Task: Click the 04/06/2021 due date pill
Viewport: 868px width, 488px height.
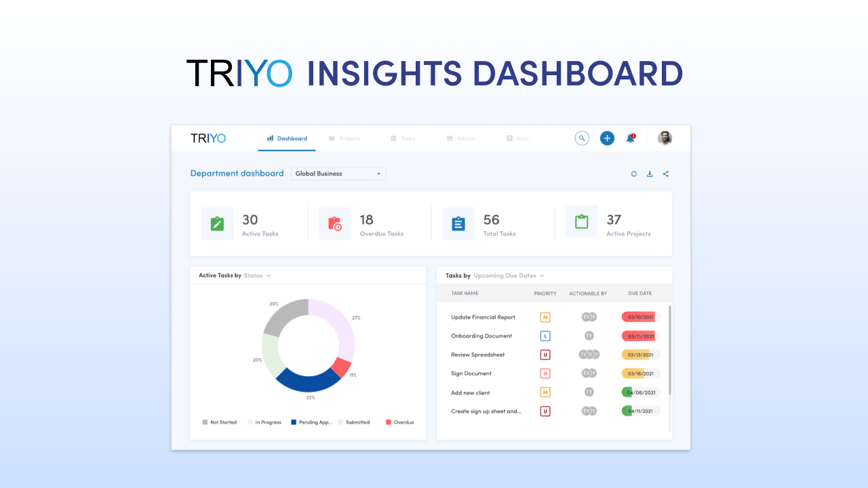Action: click(641, 392)
